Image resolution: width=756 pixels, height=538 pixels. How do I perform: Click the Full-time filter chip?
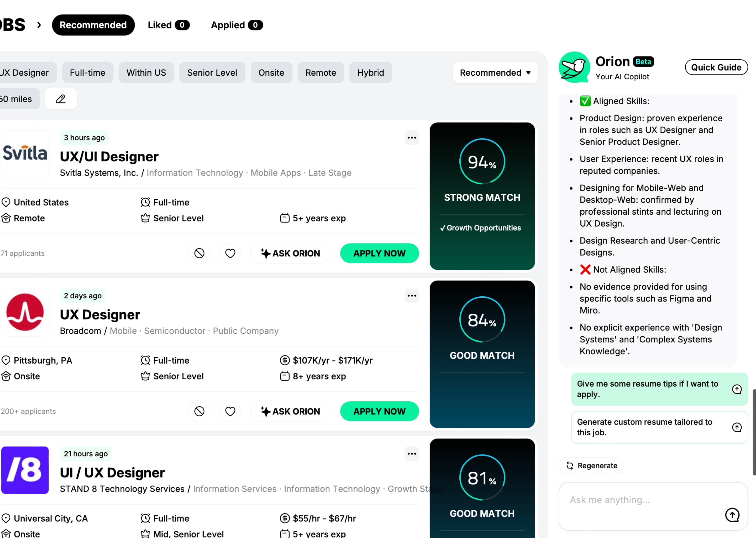coord(88,73)
